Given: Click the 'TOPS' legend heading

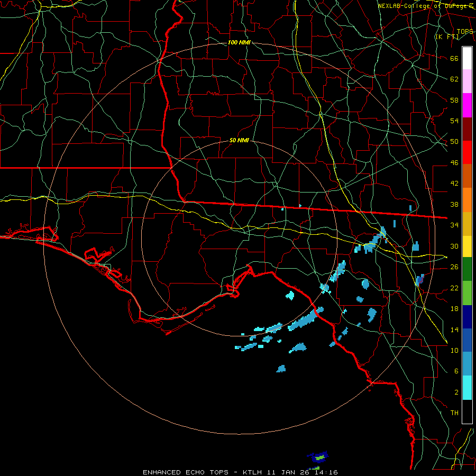Looking at the screenshot, I should [x=465, y=32].
